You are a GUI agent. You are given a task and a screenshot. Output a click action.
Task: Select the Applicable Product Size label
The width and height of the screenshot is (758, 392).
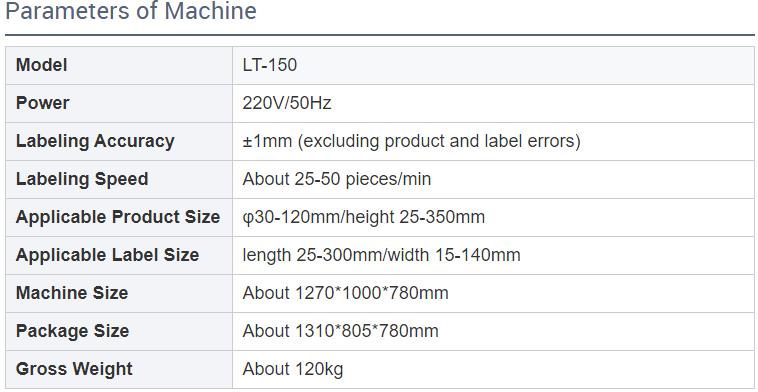click(x=118, y=217)
